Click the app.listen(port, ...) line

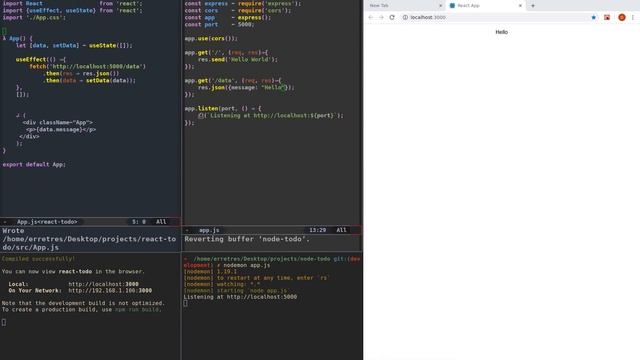[223, 109]
